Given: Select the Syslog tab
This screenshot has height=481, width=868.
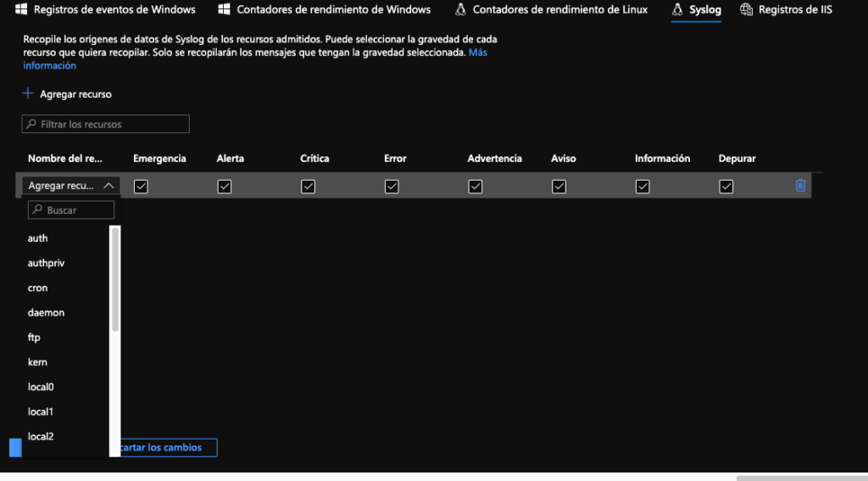Looking at the screenshot, I should 696,9.
